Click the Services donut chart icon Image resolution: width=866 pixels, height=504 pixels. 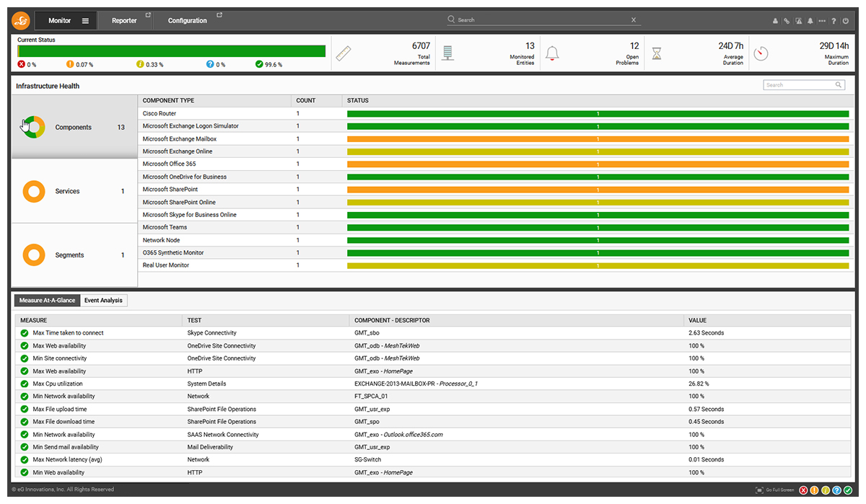pos(33,191)
